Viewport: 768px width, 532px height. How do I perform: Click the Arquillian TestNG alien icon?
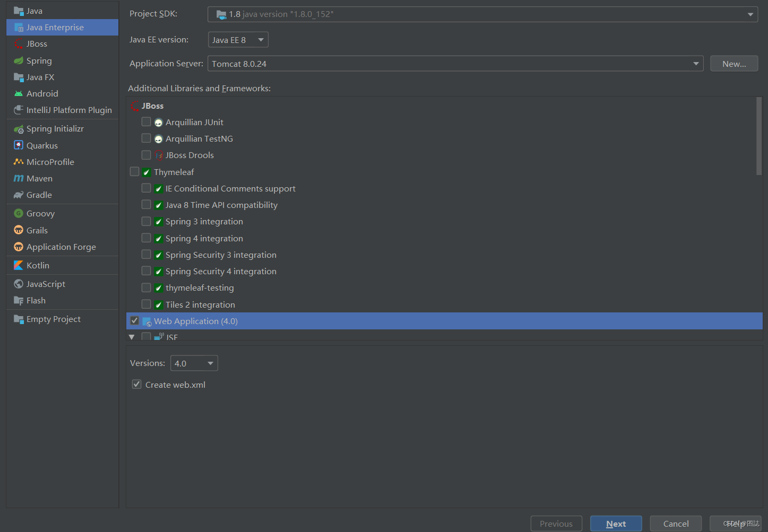pos(158,139)
